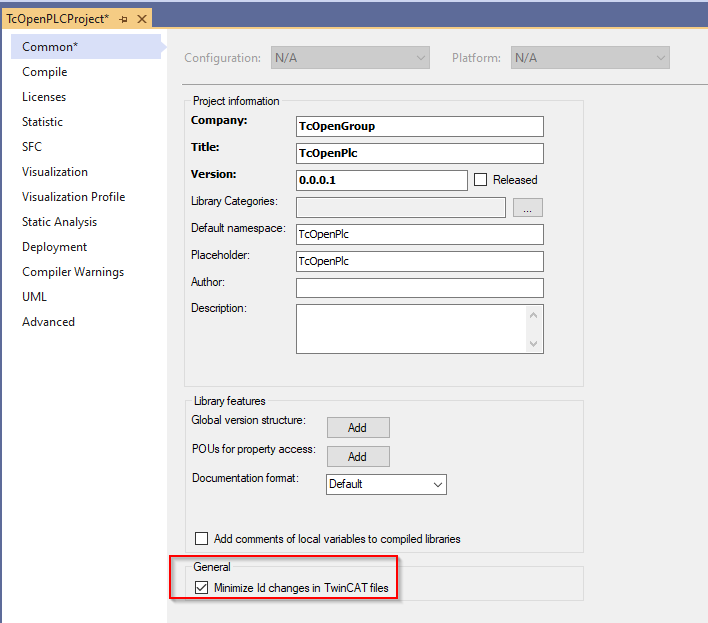Close the TcOpenPLCProject tab
The height and width of the screenshot is (623, 708).
click(x=142, y=19)
